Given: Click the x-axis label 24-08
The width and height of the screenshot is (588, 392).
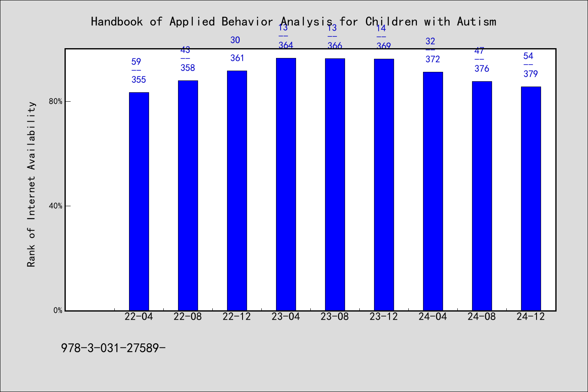Looking at the screenshot, I should coord(482,317).
